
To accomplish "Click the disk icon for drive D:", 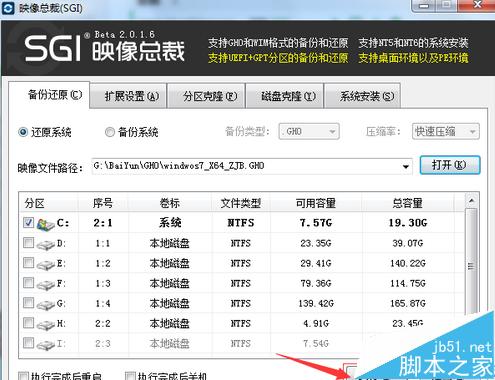I will coord(46,245).
